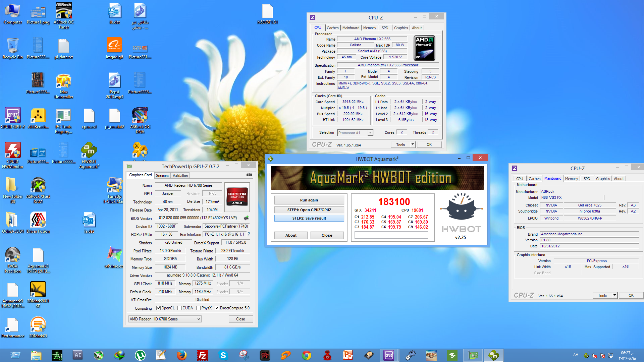The width and height of the screenshot is (644, 362).
Task: Open ASRock OC DNA desktop icon
Action: tap(140, 120)
